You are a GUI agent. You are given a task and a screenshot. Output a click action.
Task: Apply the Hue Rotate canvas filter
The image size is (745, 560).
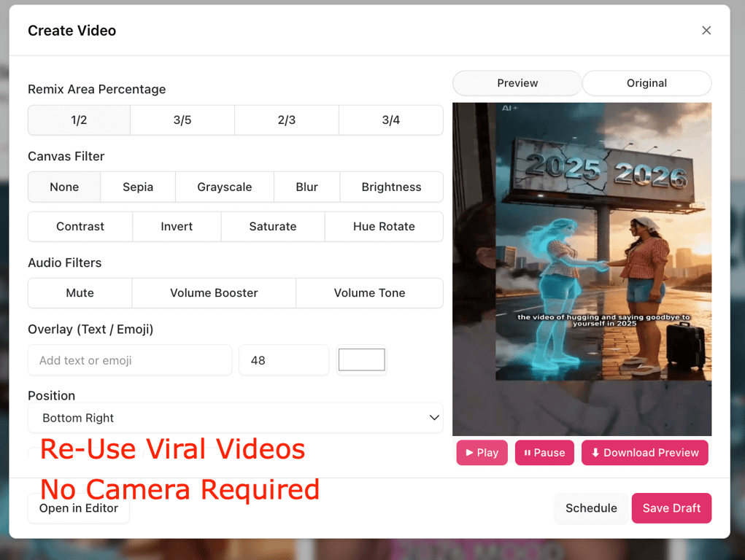(x=384, y=227)
